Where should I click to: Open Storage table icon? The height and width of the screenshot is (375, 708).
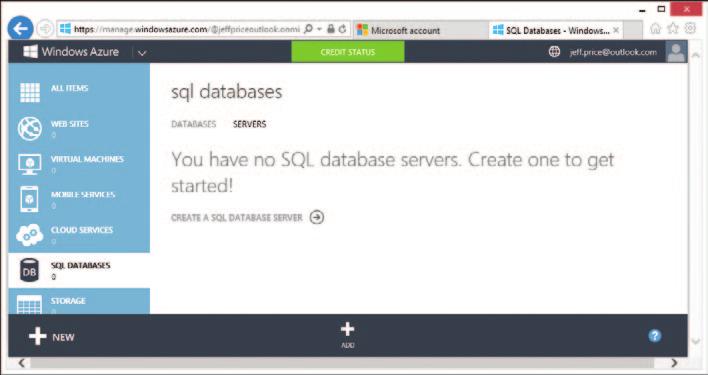tap(29, 305)
